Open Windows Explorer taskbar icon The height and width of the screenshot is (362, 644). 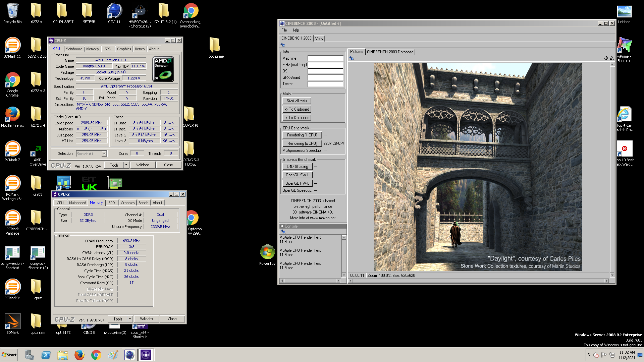[63, 355]
